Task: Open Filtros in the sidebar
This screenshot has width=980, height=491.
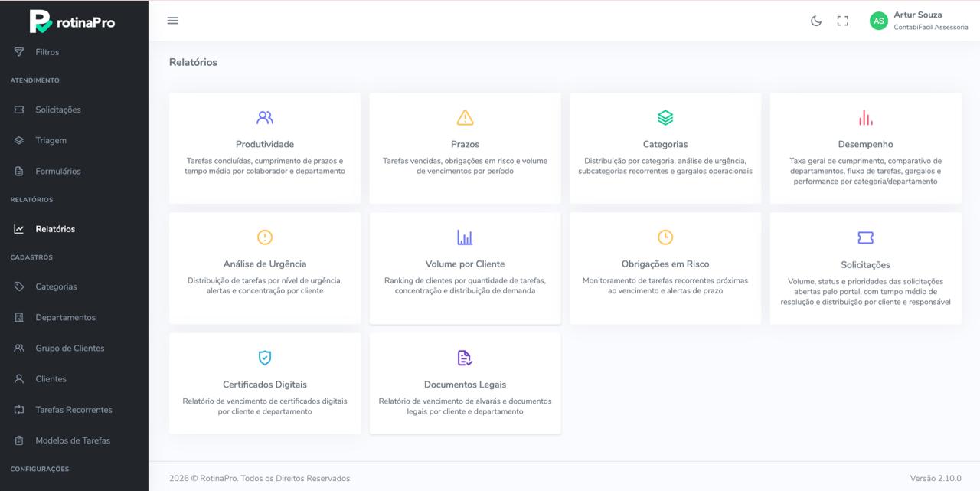Action: coord(47,52)
